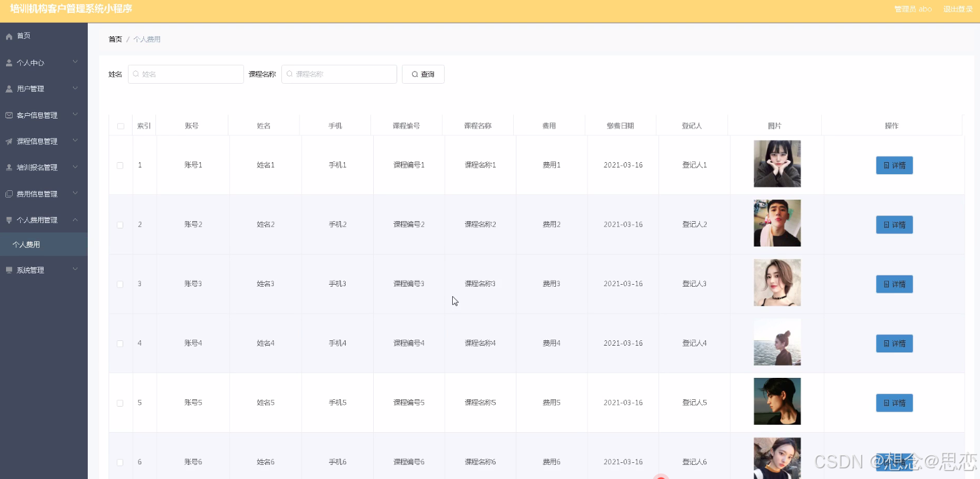Click the cell 课程编号2
980x479 pixels.
409,224
